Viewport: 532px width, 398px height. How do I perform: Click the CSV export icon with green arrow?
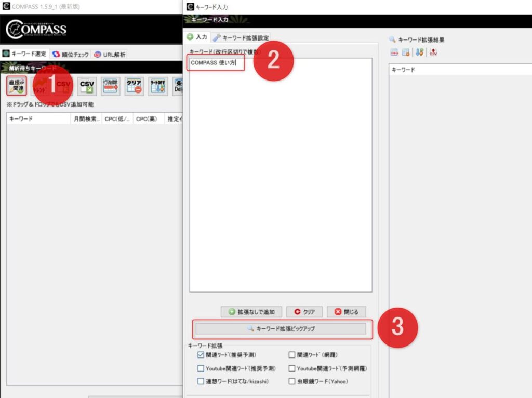87,86
